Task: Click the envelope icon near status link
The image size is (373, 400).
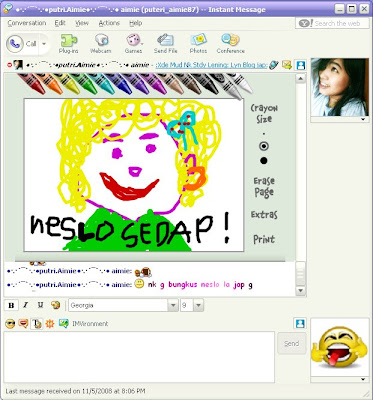Action: pyautogui.click(x=287, y=65)
